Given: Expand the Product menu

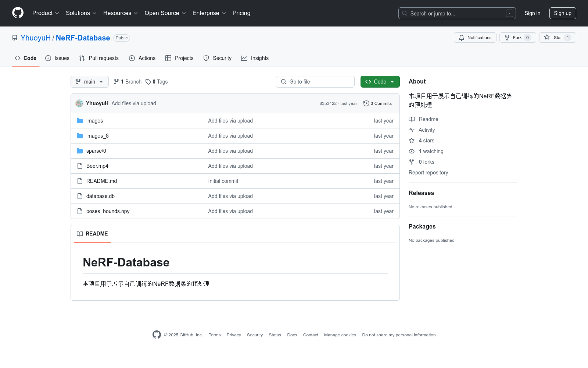Looking at the screenshot, I should pyautogui.click(x=46, y=13).
